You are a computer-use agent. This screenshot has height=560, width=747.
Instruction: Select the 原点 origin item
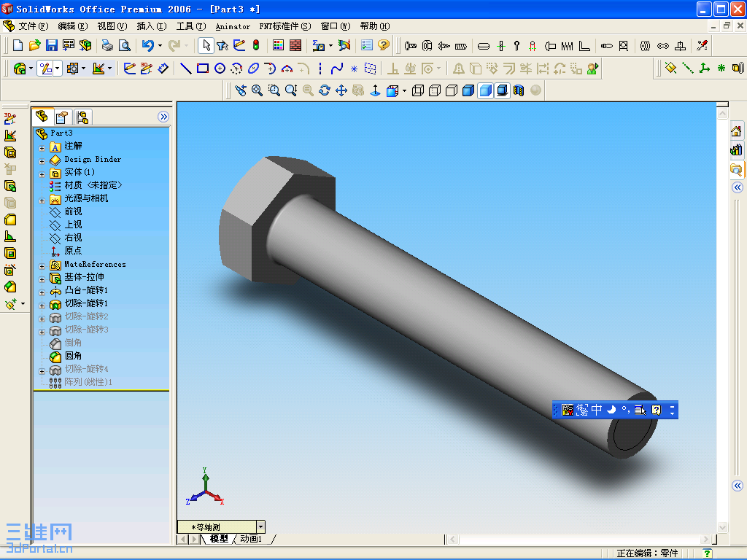73,251
